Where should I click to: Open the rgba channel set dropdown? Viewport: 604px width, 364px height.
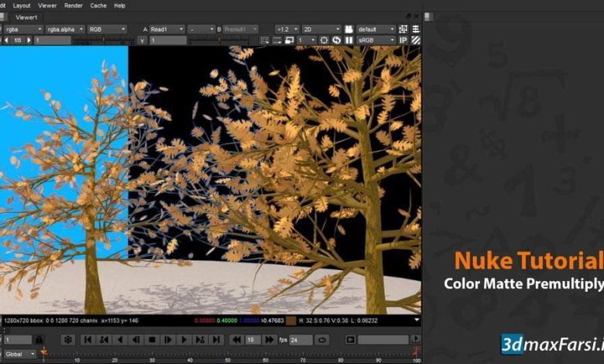click(x=23, y=29)
